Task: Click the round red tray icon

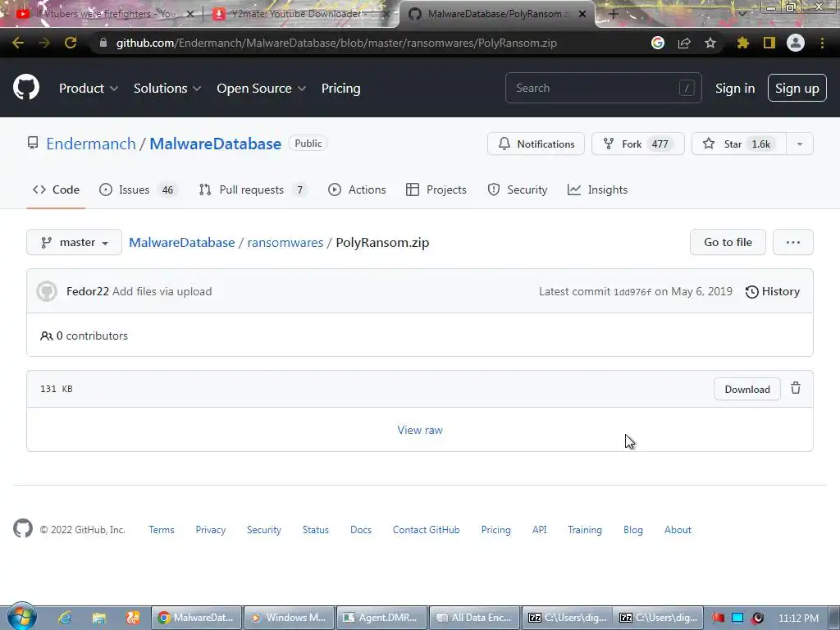Action: click(757, 618)
